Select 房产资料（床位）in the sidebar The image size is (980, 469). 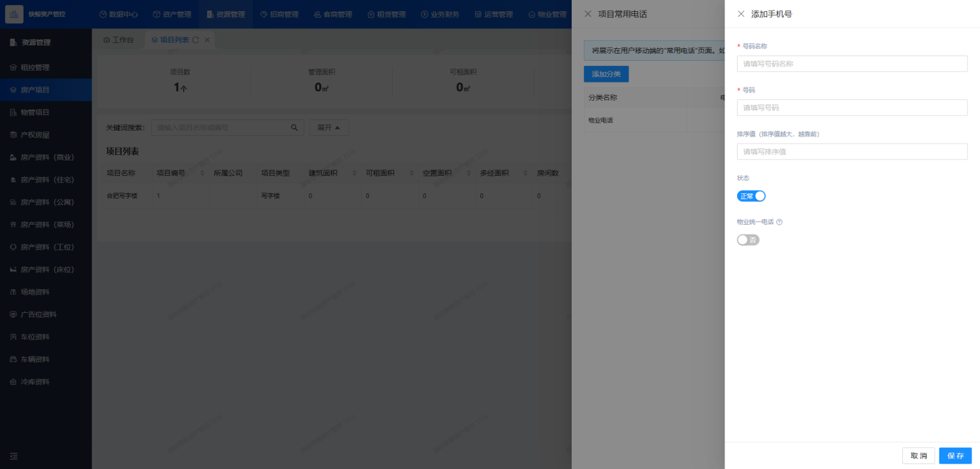point(46,269)
